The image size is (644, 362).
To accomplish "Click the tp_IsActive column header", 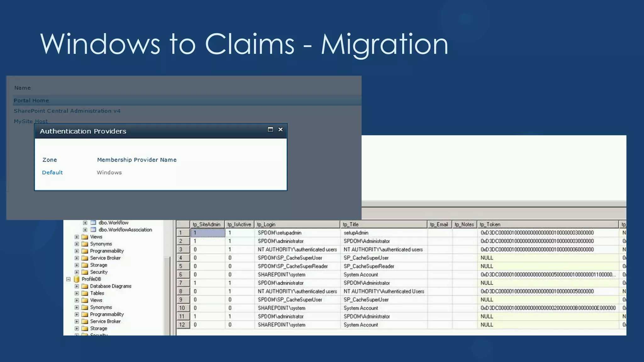I will 240,224.
